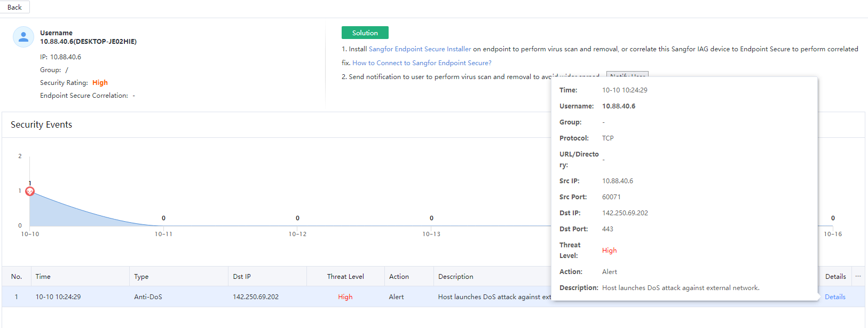Click the red event marker on chart
The width and height of the screenshot is (868, 328).
(x=30, y=191)
